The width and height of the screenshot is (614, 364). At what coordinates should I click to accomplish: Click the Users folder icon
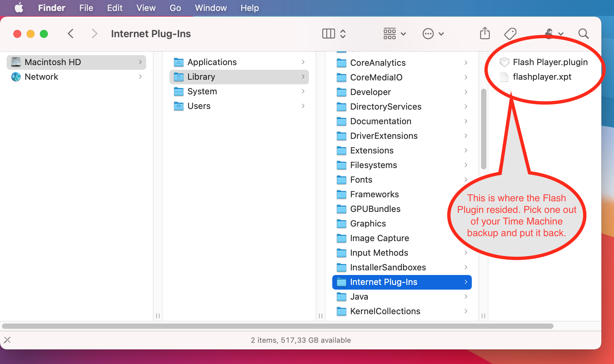pos(179,106)
